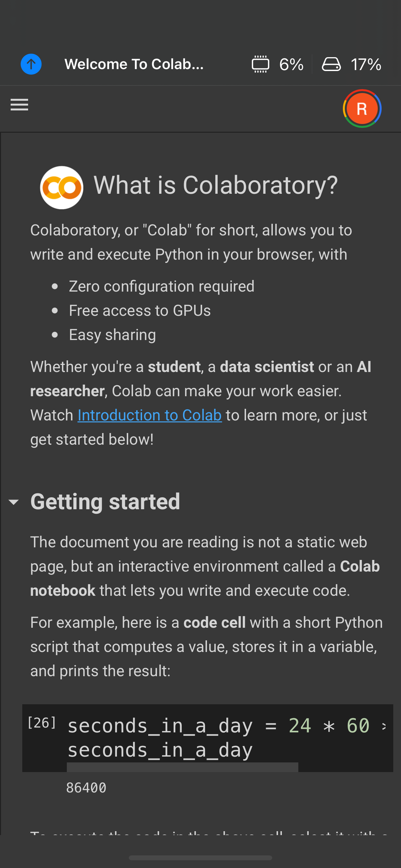Collapse the Getting started section
This screenshot has height=868, width=401.
coord(14,502)
